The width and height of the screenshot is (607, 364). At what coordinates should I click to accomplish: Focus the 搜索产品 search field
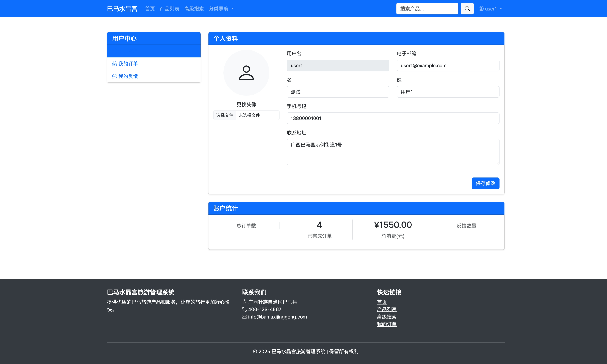427,9
